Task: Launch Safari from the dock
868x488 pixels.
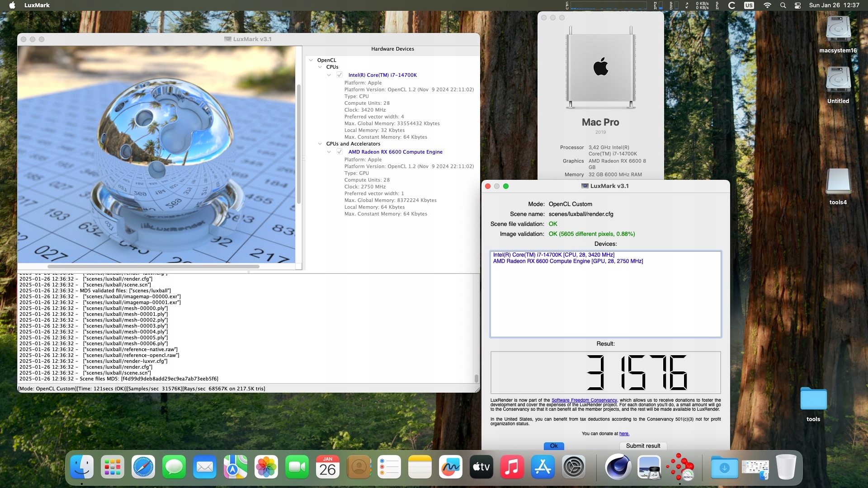Action: click(143, 467)
